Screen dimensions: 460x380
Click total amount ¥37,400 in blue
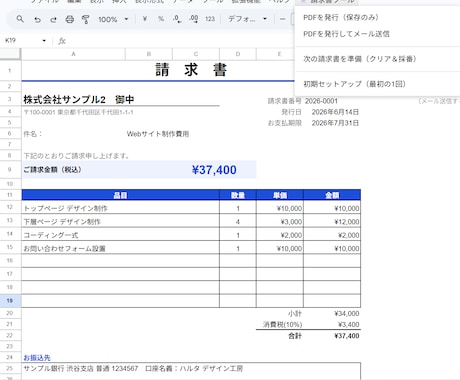[214, 170]
